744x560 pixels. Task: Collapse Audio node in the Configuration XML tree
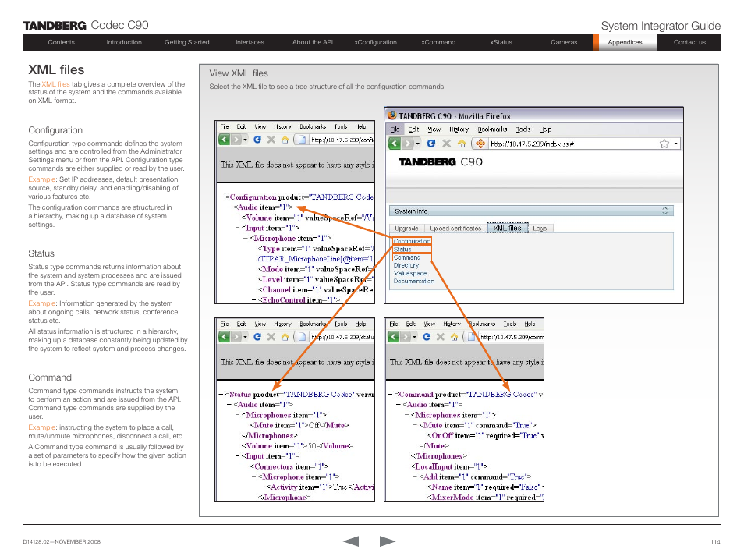point(229,207)
